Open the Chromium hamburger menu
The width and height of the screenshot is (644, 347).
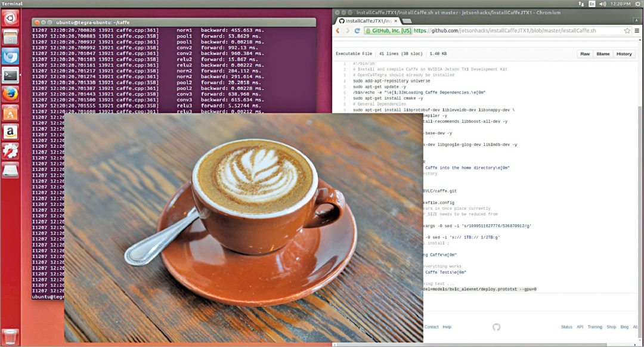tap(638, 30)
